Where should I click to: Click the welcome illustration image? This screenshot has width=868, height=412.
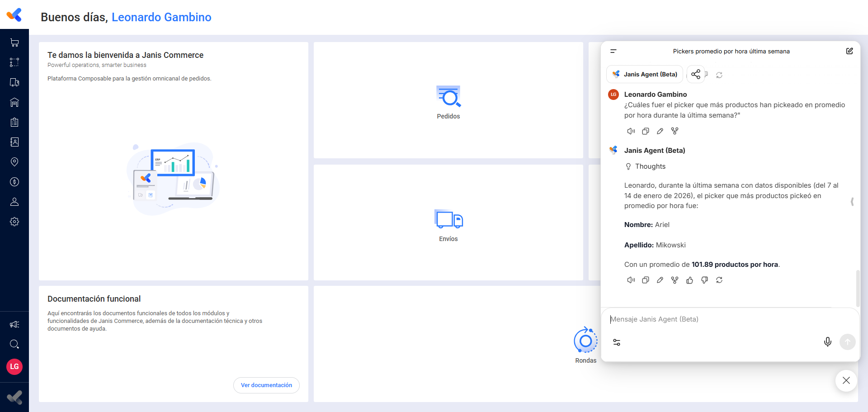(x=173, y=179)
